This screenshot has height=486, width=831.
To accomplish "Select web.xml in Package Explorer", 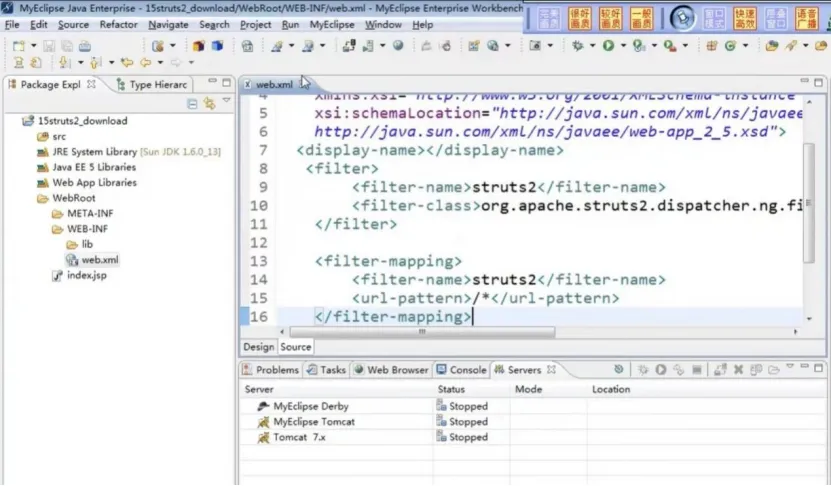I will (92, 260).
